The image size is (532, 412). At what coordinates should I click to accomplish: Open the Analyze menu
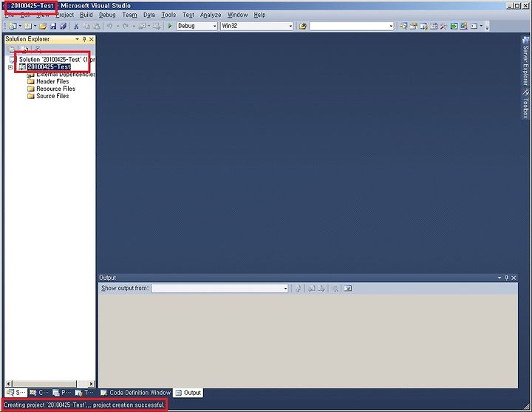pyautogui.click(x=211, y=15)
